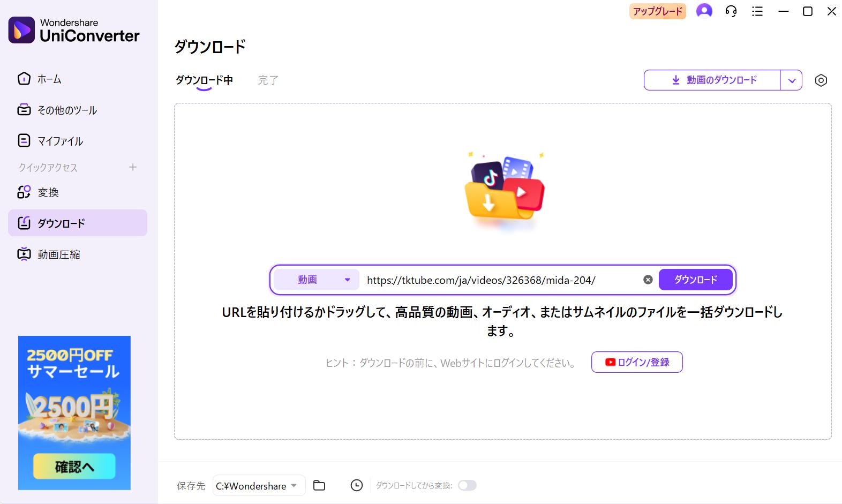Click the ダウンロード page heading
Screen dimensions: 842x504
click(x=210, y=47)
